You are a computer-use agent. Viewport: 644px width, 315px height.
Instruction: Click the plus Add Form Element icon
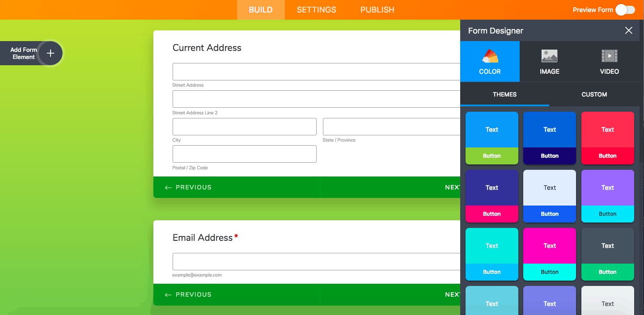[51, 53]
